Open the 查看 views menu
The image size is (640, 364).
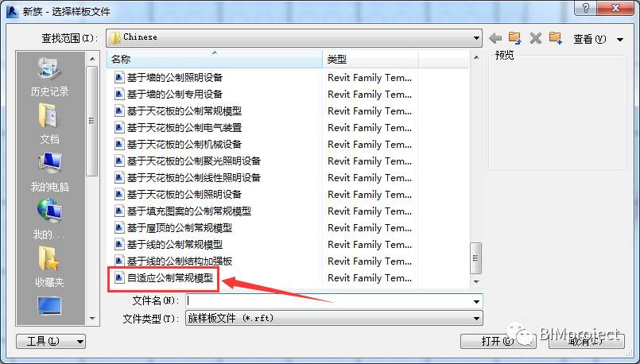(598, 39)
